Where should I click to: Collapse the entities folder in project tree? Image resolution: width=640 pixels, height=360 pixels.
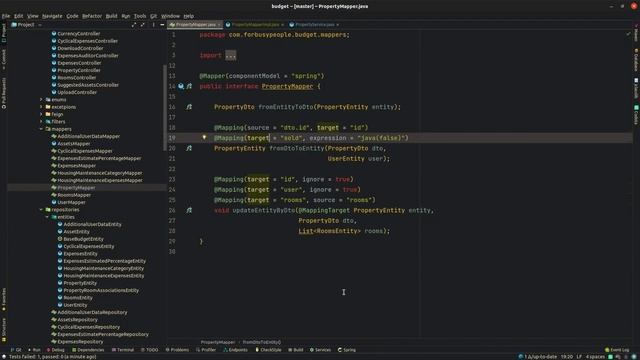[47, 217]
